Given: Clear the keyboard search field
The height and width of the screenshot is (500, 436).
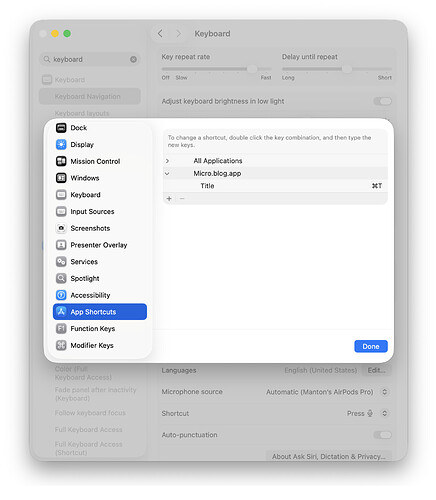Looking at the screenshot, I should click(x=133, y=59).
